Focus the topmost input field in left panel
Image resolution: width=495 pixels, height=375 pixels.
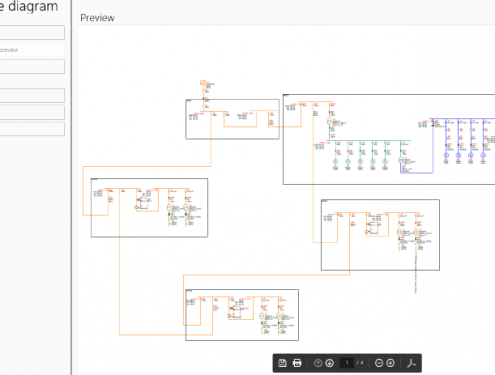tap(32, 33)
